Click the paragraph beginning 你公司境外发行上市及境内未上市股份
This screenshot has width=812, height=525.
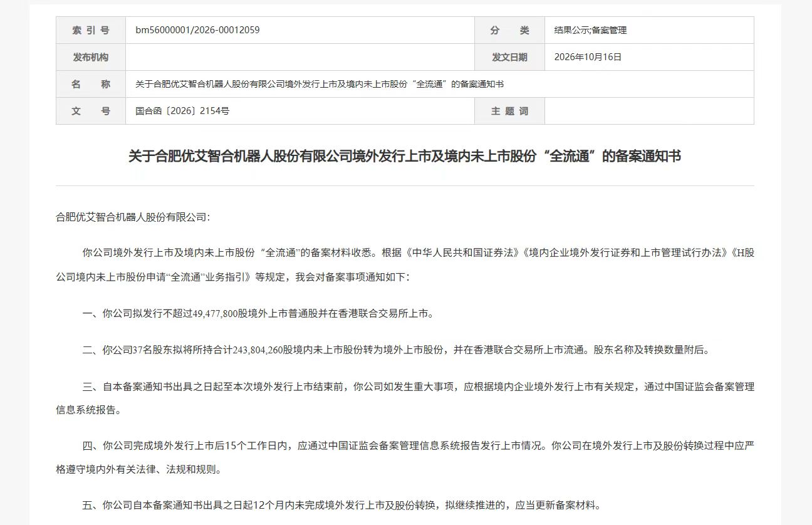(x=405, y=264)
